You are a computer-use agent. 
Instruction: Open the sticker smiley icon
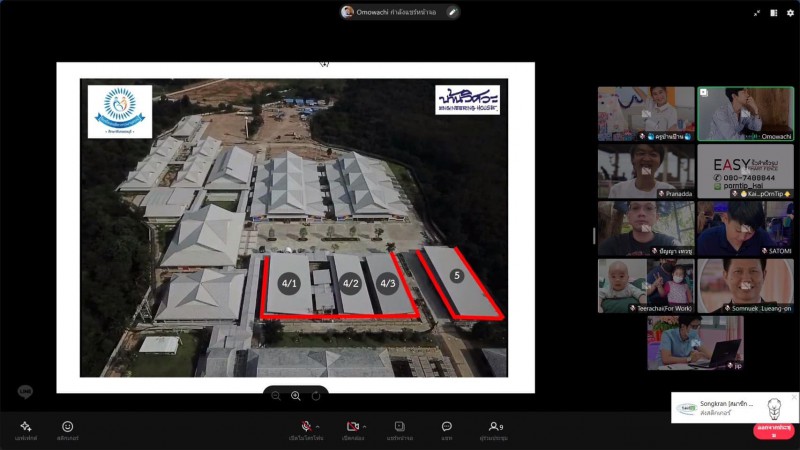(67, 427)
